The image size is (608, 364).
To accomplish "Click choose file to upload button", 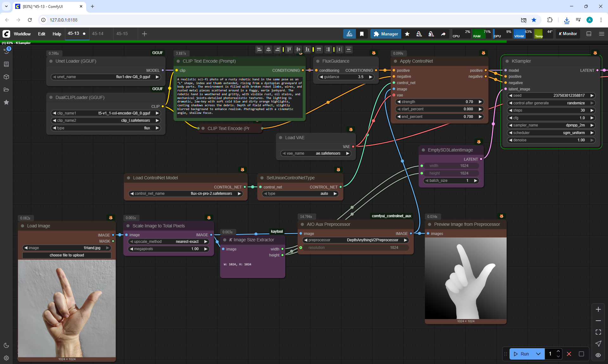I will click(x=67, y=255).
